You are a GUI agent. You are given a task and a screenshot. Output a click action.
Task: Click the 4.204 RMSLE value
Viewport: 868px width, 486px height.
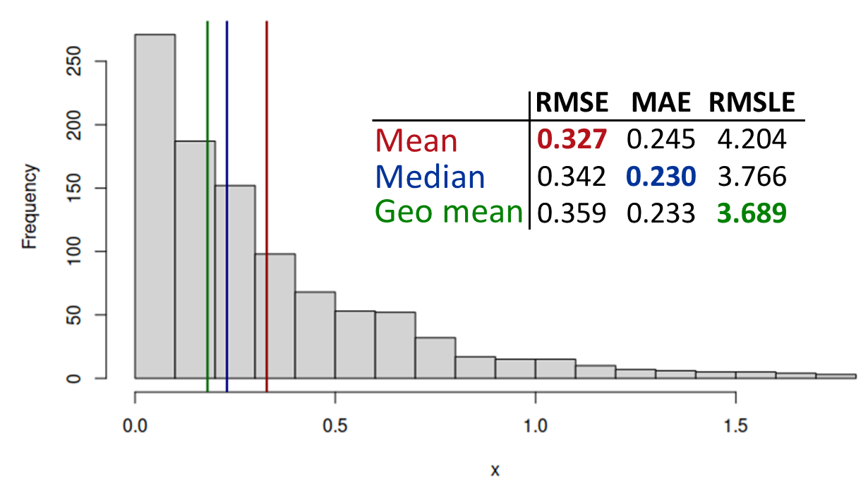752,139
